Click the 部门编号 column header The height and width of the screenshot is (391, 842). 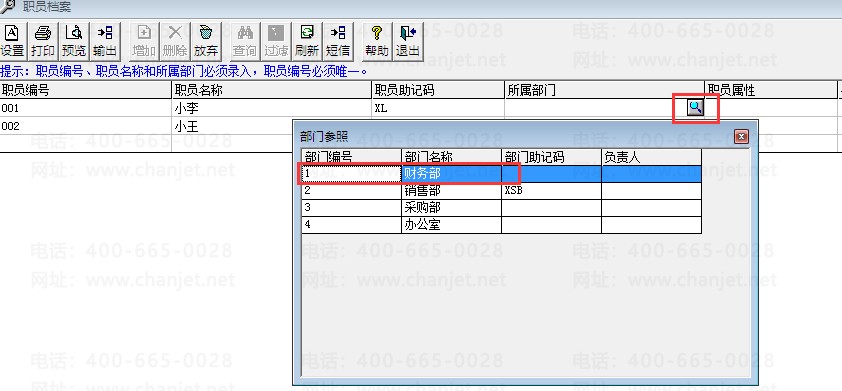(351, 157)
